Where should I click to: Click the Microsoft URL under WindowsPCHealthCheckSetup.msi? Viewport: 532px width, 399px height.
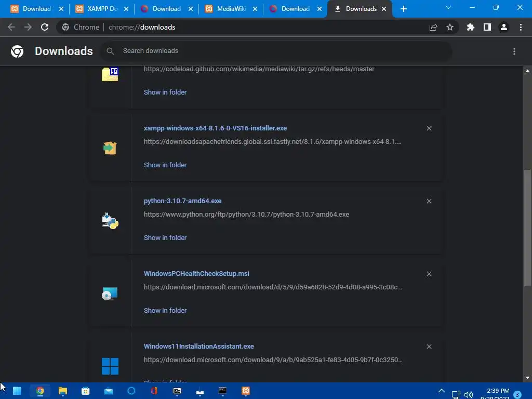click(273, 287)
